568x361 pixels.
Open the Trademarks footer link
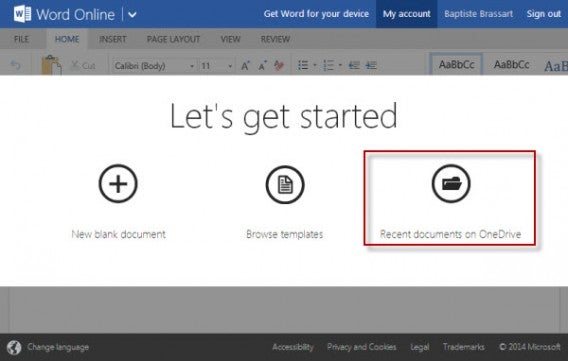pyautogui.click(x=464, y=347)
